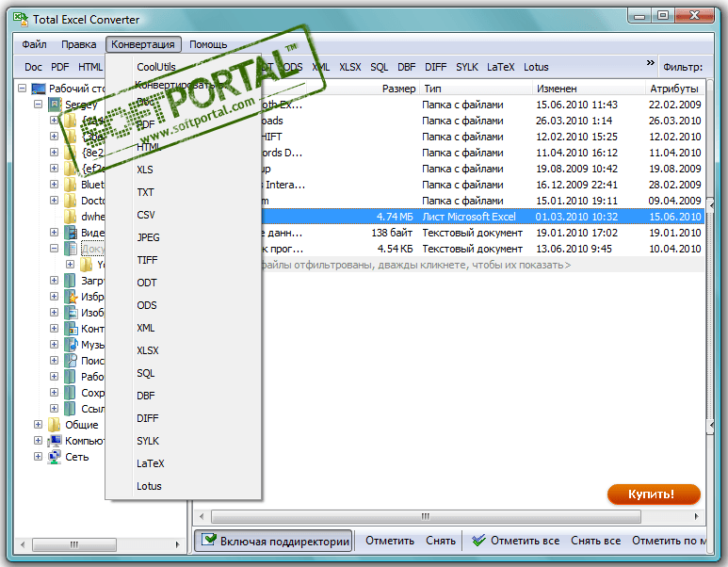Select the Музыка folder icon
The width and height of the screenshot is (728, 567).
pyautogui.click(x=71, y=345)
